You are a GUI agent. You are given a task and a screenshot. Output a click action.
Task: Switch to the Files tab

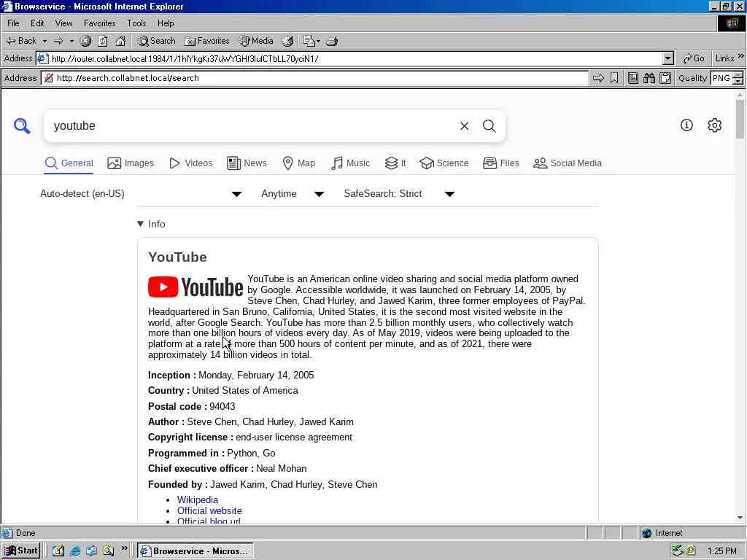(x=500, y=163)
